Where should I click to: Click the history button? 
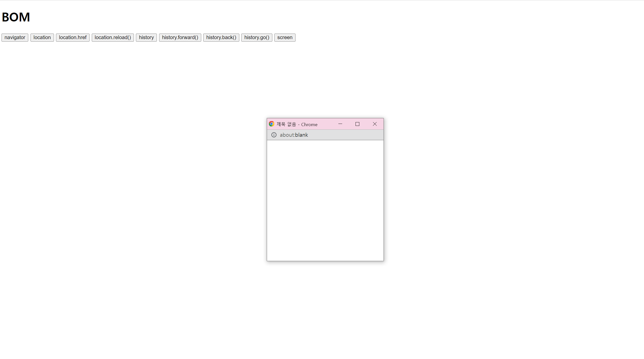[x=146, y=37]
